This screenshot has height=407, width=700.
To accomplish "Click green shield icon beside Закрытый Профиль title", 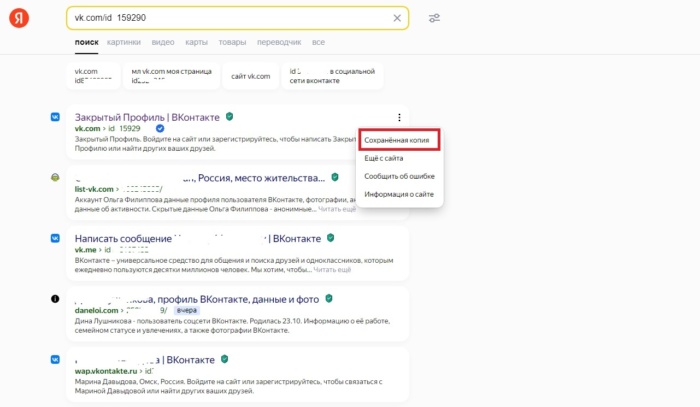I will point(230,117).
